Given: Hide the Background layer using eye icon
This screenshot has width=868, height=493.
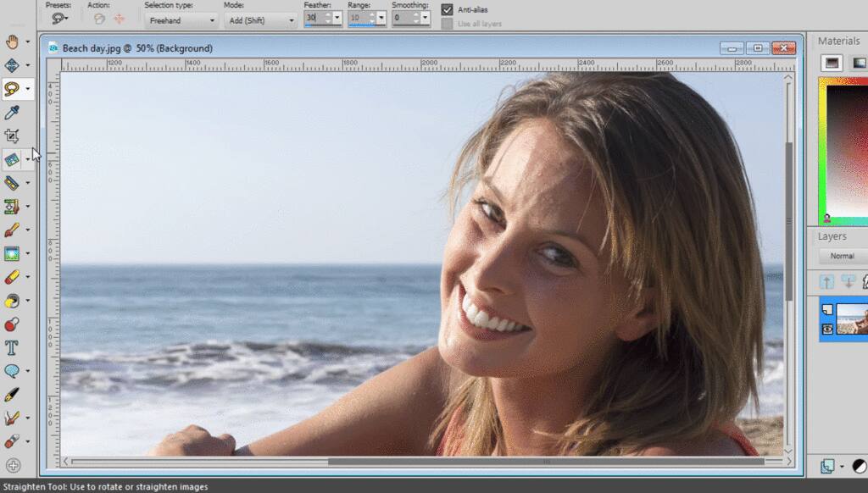Looking at the screenshot, I should (x=827, y=330).
